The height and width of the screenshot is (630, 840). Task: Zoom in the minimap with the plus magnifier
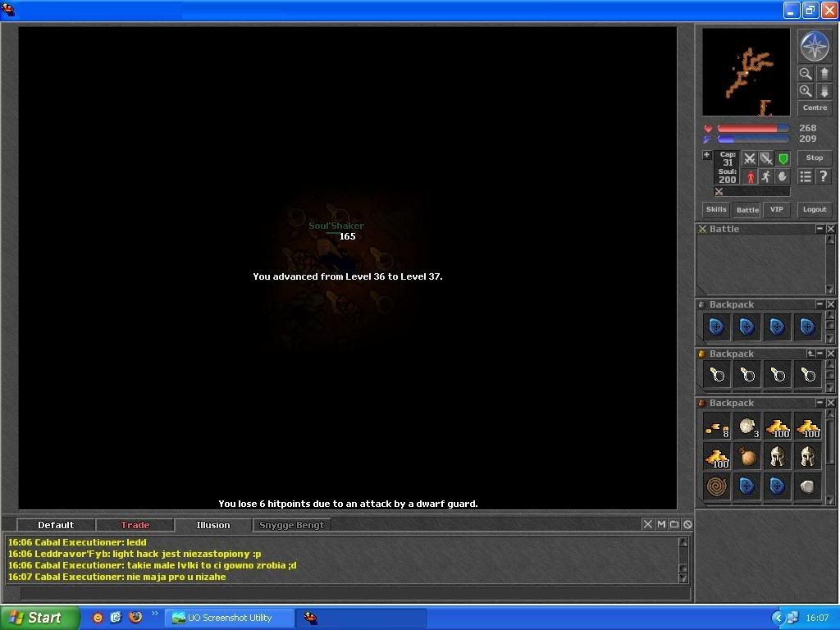pos(806,91)
